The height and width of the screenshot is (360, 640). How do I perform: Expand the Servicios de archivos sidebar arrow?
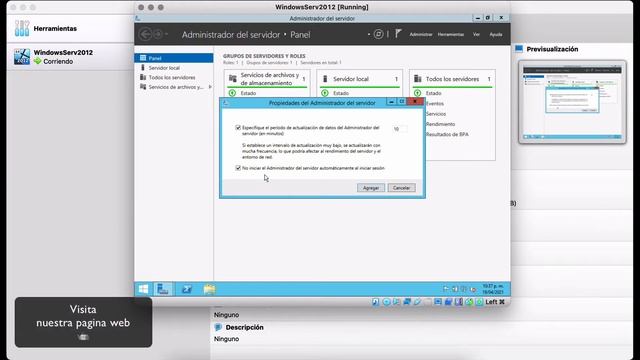coord(210,87)
